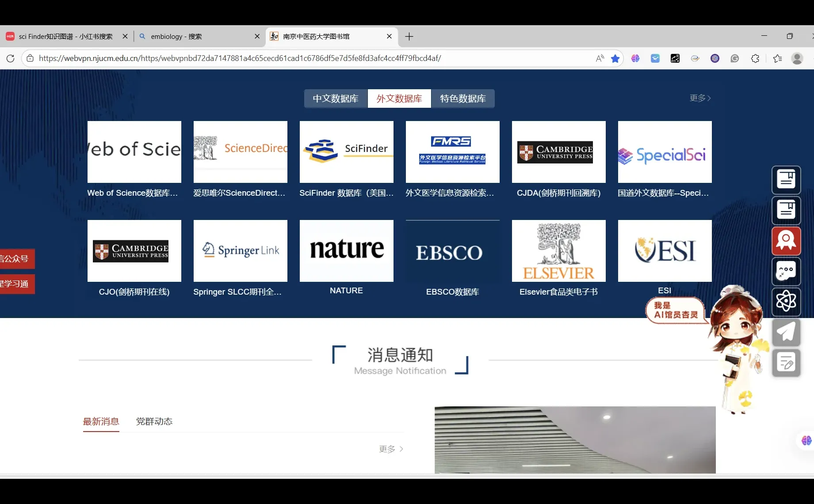Select the 中文数据库 tab
The image size is (814, 504).
coord(336,99)
